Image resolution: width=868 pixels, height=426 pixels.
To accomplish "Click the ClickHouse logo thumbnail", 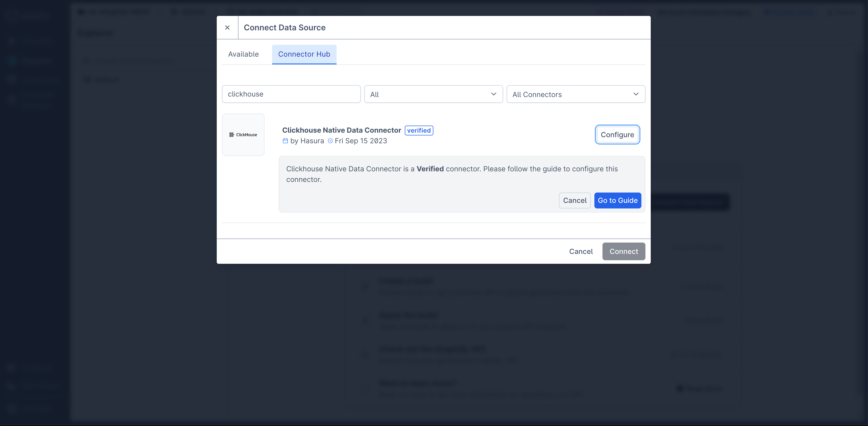I will [x=243, y=135].
